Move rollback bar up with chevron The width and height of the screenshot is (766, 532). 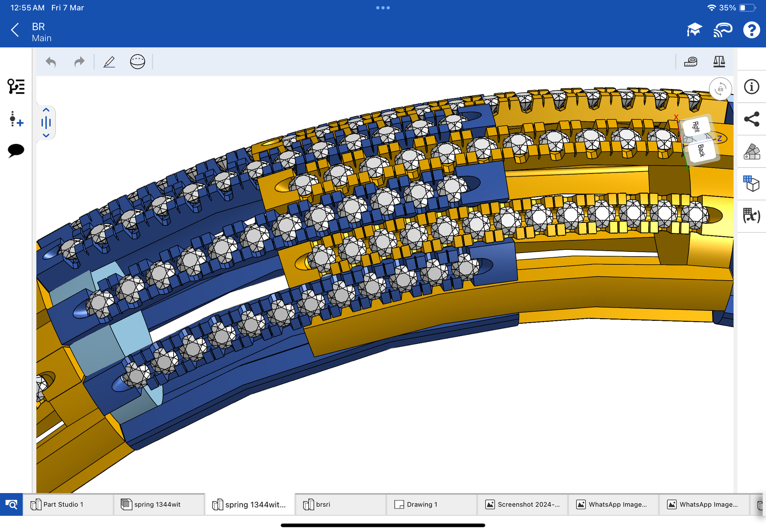(46, 110)
